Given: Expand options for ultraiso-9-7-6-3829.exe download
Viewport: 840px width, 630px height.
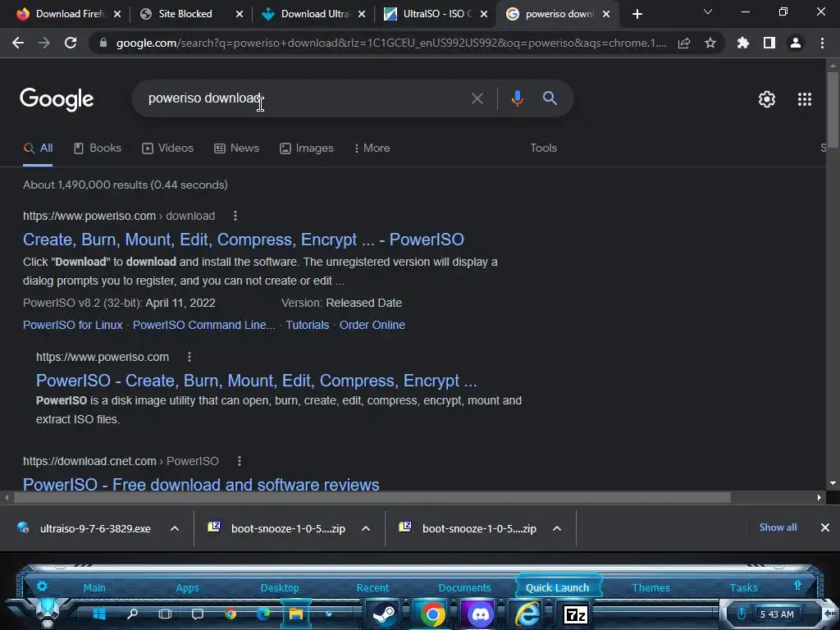Looking at the screenshot, I should pyautogui.click(x=175, y=528).
